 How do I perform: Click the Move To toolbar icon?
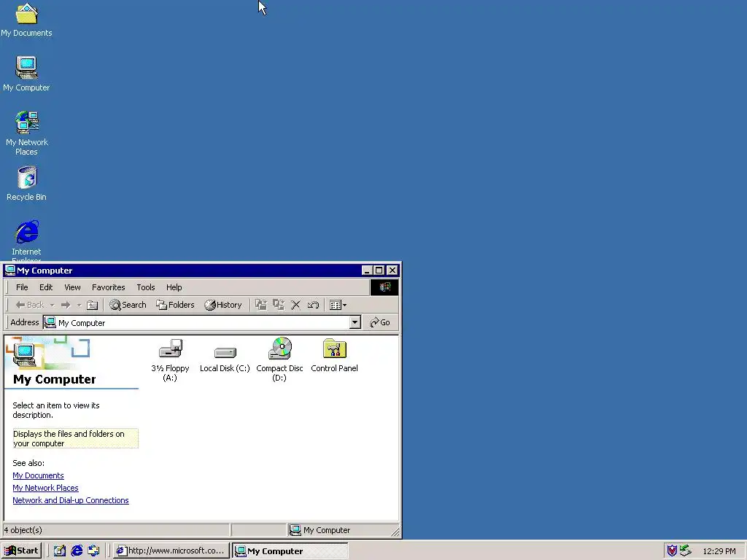pyautogui.click(x=260, y=305)
